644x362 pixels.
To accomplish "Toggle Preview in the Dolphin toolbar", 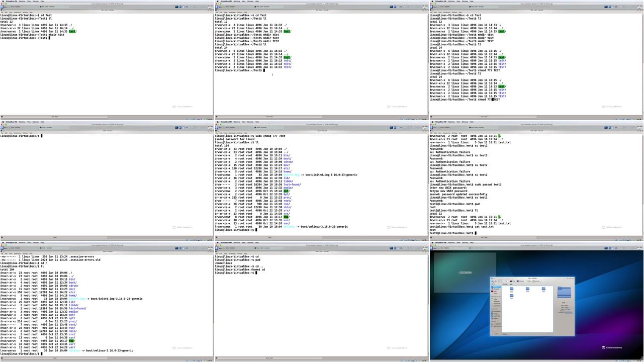I will [x=520, y=281].
